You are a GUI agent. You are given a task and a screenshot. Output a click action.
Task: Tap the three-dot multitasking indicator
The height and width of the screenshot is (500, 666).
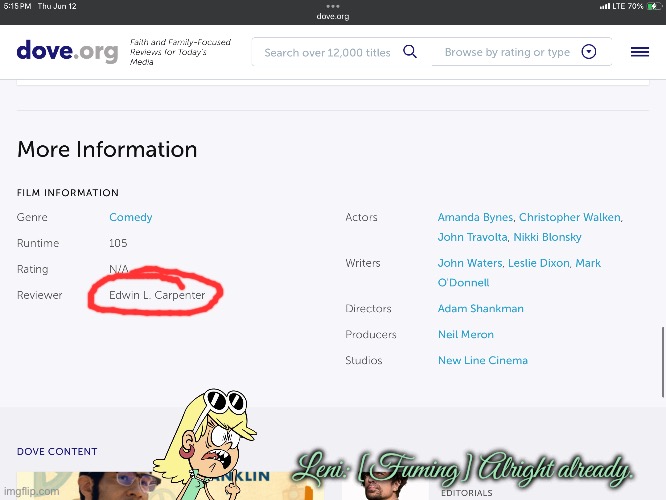coord(333,6)
